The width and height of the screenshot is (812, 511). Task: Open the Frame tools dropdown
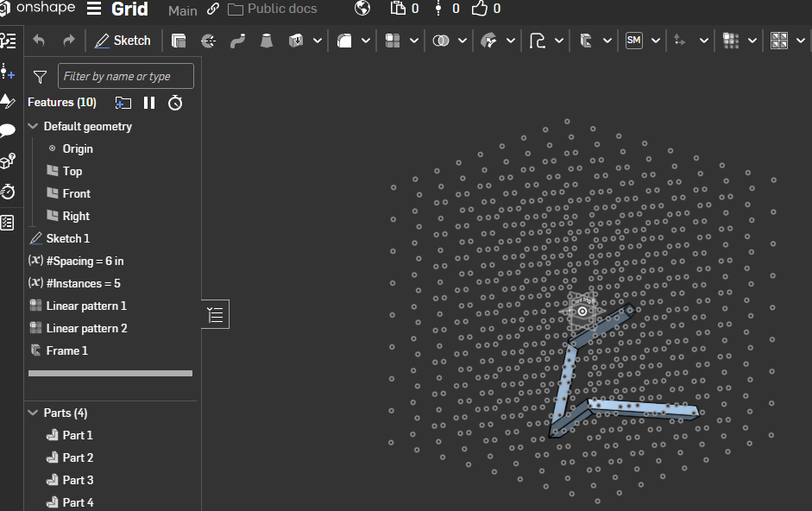[607, 41]
